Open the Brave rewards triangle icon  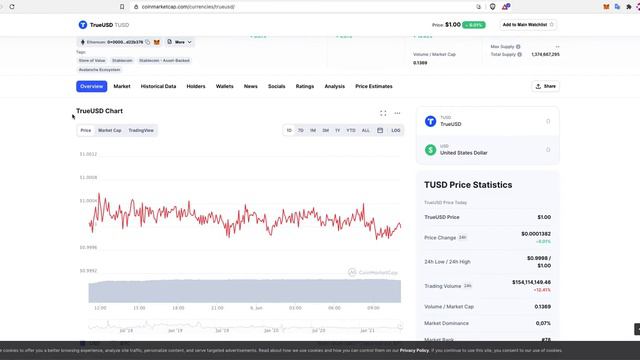[x=506, y=7]
